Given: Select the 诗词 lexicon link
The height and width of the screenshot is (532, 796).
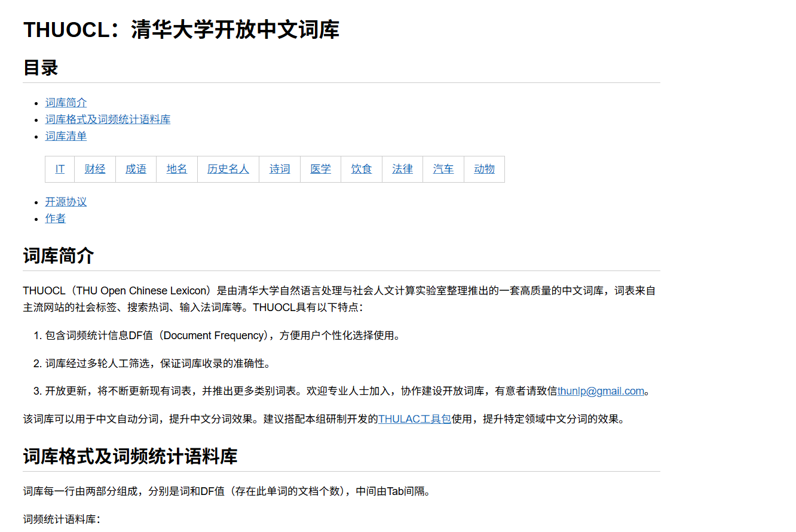Looking at the screenshot, I should (280, 169).
